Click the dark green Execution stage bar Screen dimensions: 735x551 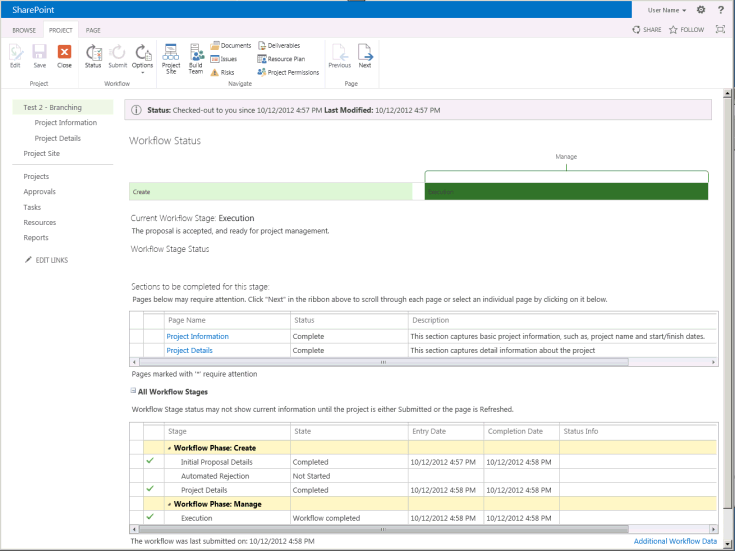[x=566, y=191]
